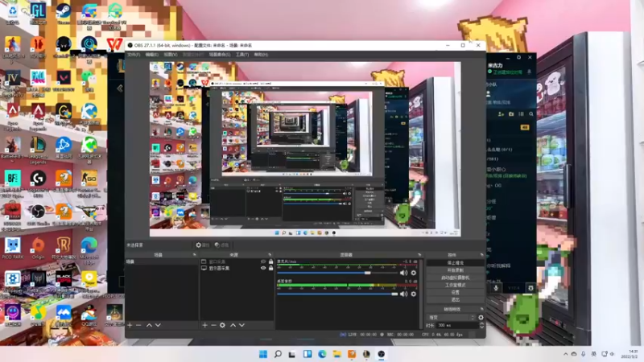Click the 启动虚拟摄像机 button
Image resolution: width=644 pixels, height=362 pixels.
455,278
